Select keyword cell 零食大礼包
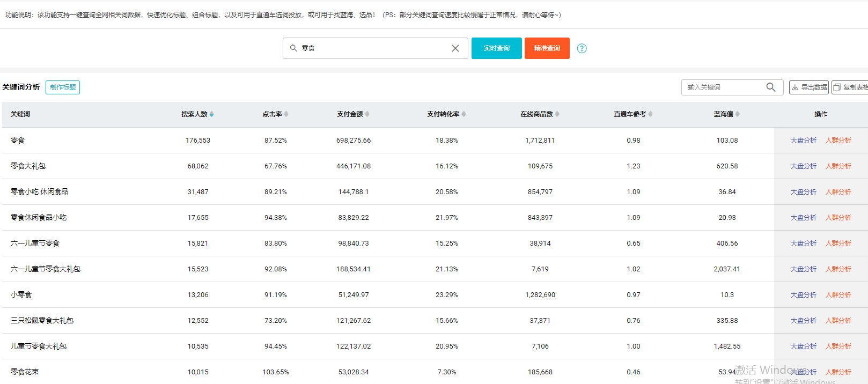 click(x=28, y=166)
